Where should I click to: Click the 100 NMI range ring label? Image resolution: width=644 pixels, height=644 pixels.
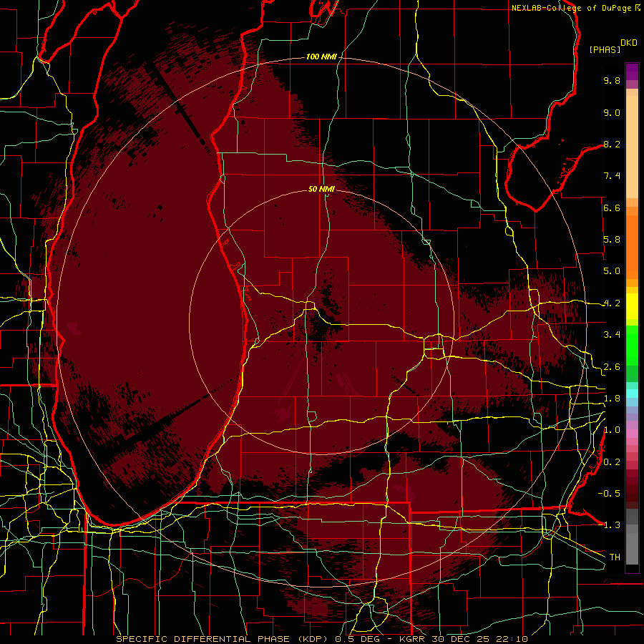[x=321, y=57]
